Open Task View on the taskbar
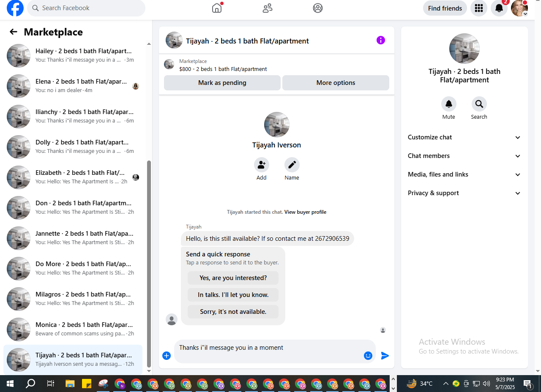The width and height of the screenshot is (541, 392). tap(50, 384)
